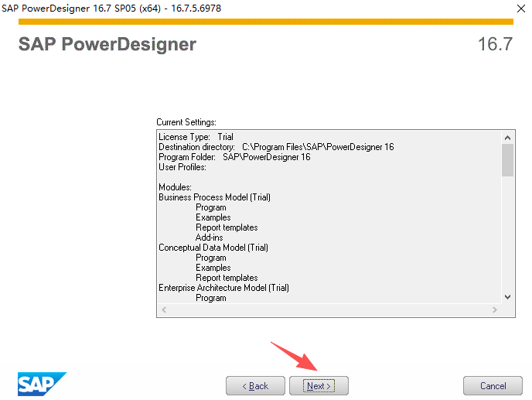Close the installer window
Viewport: 532px width, 400px height.
521,9
